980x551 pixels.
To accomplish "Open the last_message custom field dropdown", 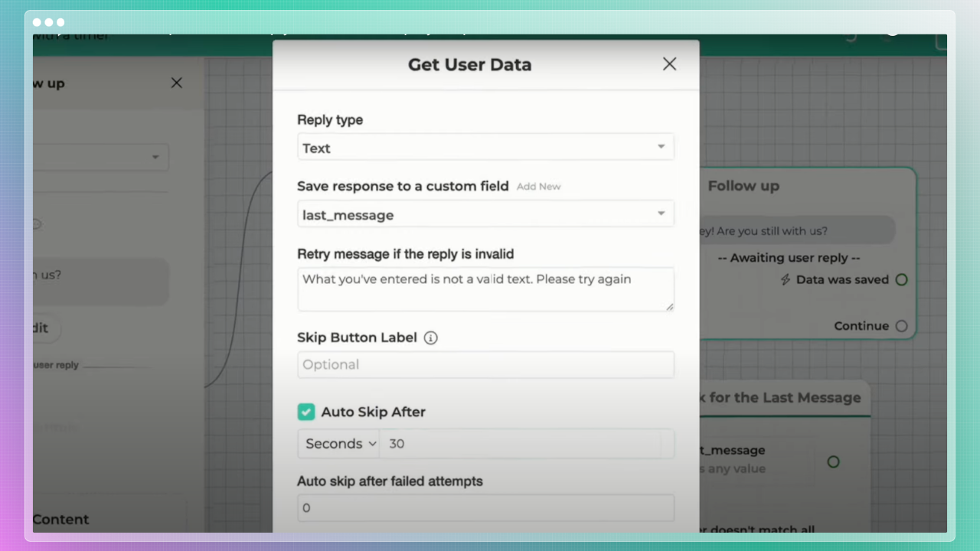I will tap(485, 214).
